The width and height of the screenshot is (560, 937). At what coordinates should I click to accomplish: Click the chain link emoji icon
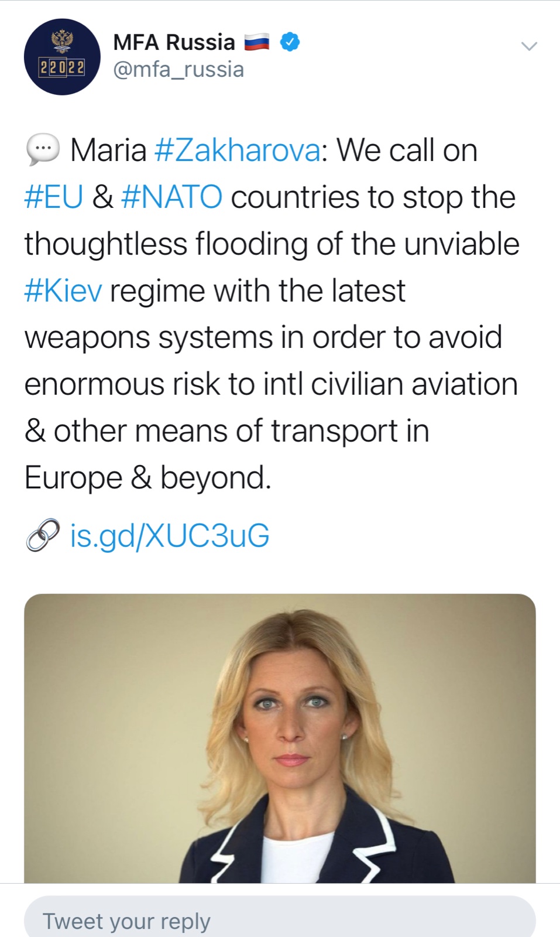pos(43,535)
